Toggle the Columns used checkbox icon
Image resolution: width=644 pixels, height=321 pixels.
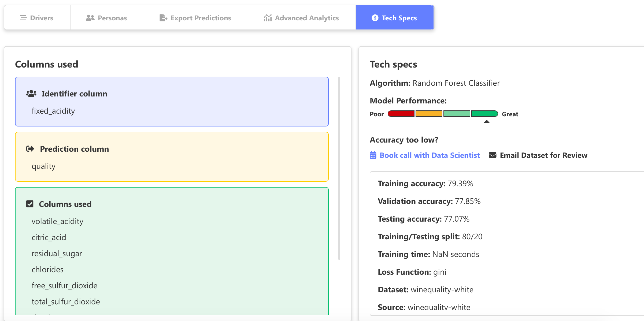30,204
